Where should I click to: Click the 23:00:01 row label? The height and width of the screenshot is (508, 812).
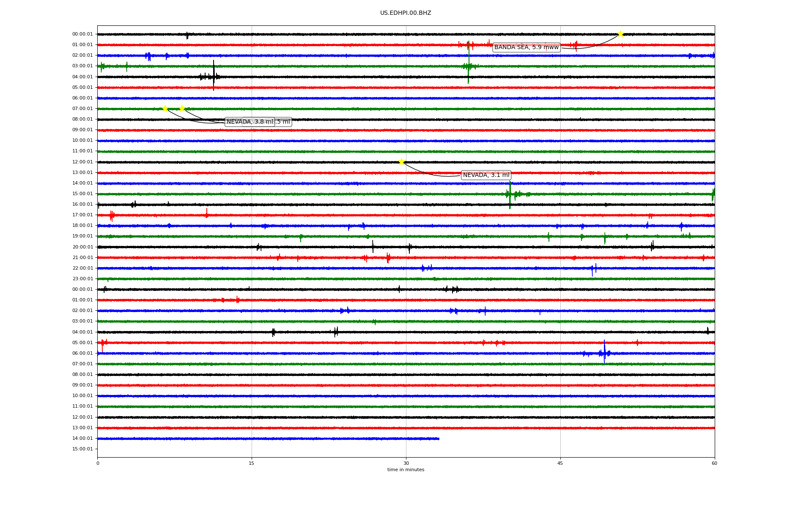tap(82, 279)
